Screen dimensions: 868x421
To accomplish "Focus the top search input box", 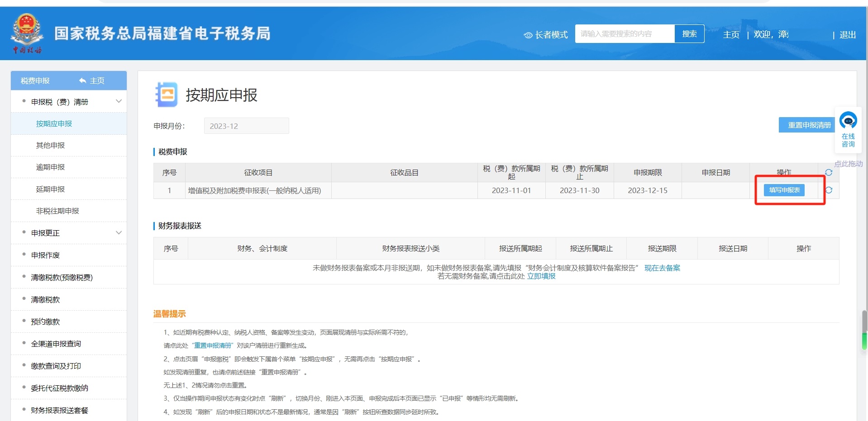I will tap(625, 34).
